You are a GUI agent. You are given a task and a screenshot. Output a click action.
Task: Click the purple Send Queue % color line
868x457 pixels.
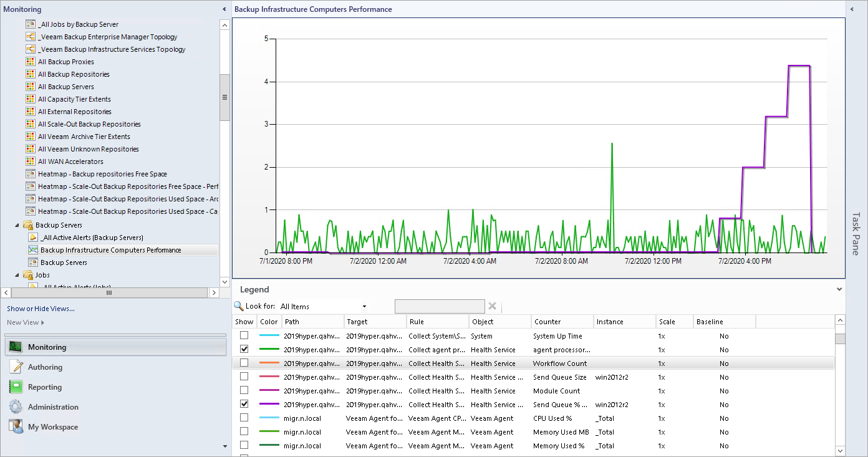[x=269, y=404]
